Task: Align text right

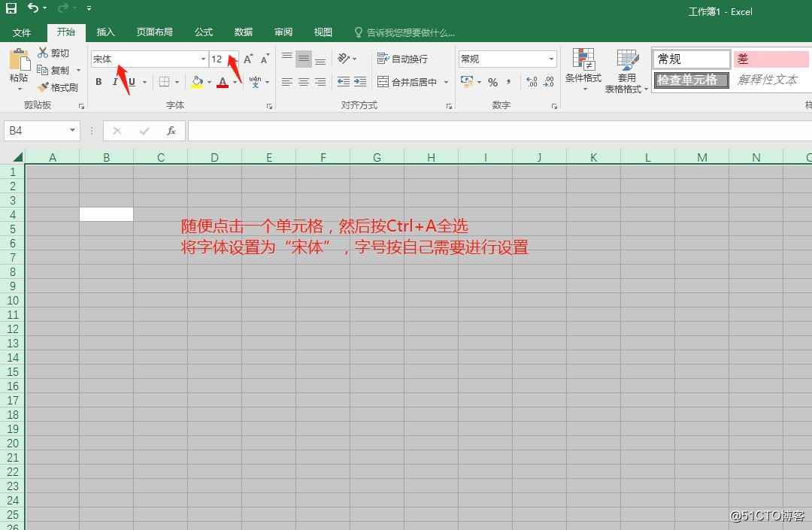Action: coord(320,82)
